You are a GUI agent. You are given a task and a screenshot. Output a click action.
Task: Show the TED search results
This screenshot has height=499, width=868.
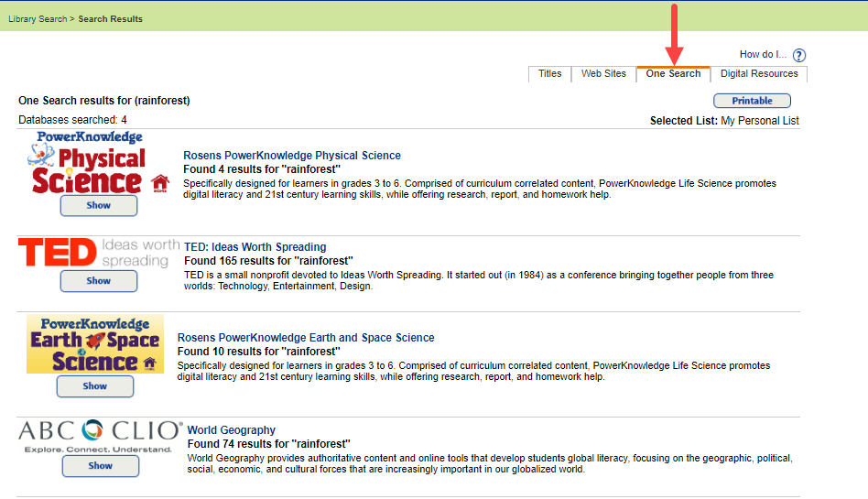point(99,281)
